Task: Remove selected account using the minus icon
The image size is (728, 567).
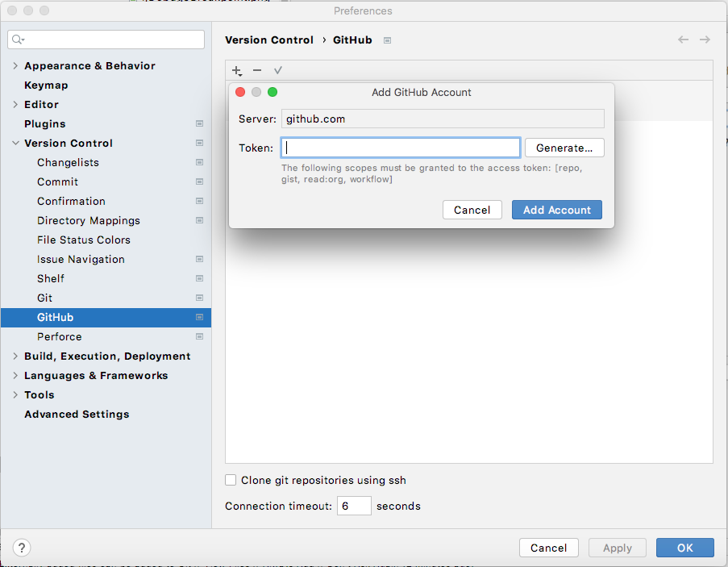Action: tap(256, 70)
